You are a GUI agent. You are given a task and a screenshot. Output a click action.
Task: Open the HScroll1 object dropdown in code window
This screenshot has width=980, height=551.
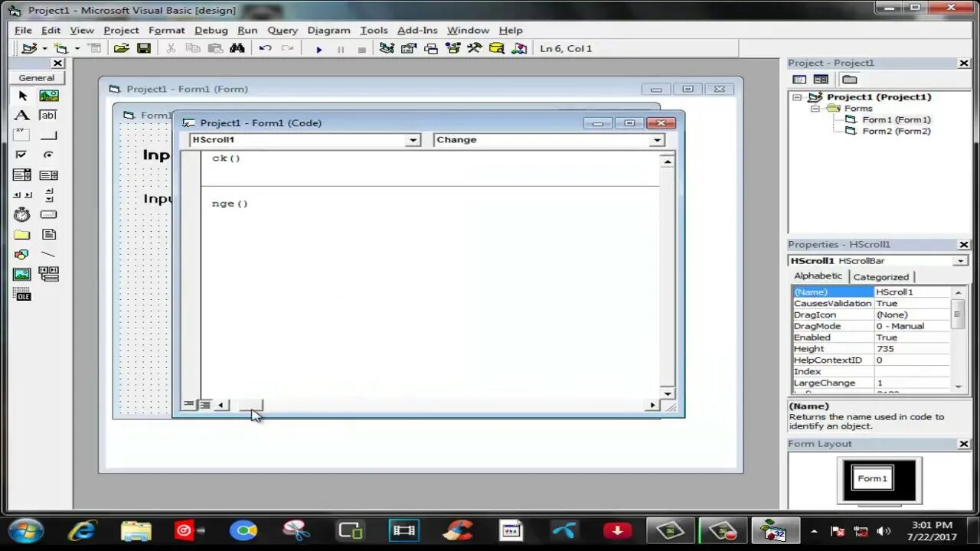[x=413, y=140]
